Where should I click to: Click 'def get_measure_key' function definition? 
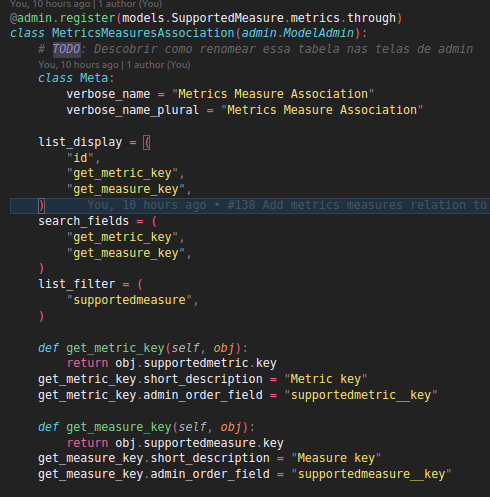pos(146,427)
